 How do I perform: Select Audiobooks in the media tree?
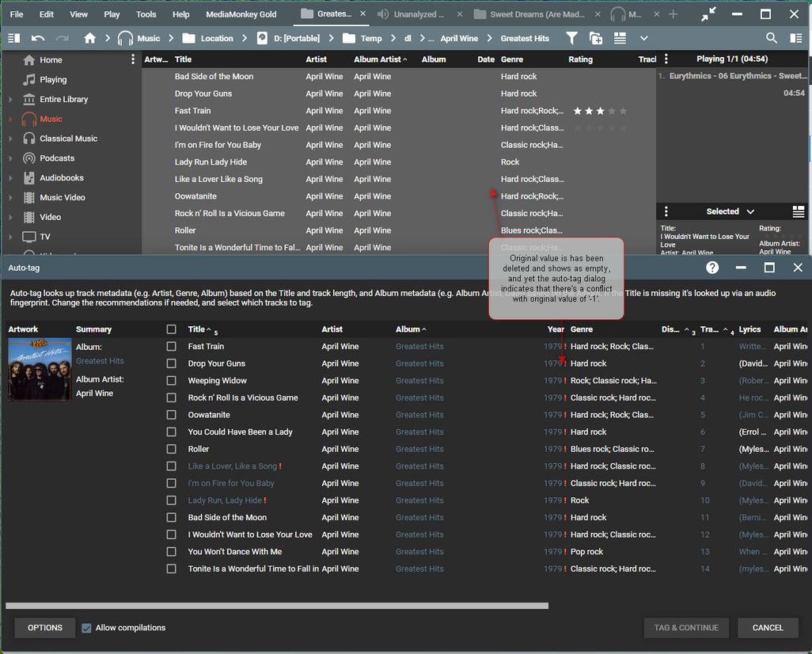tap(61, 178)
